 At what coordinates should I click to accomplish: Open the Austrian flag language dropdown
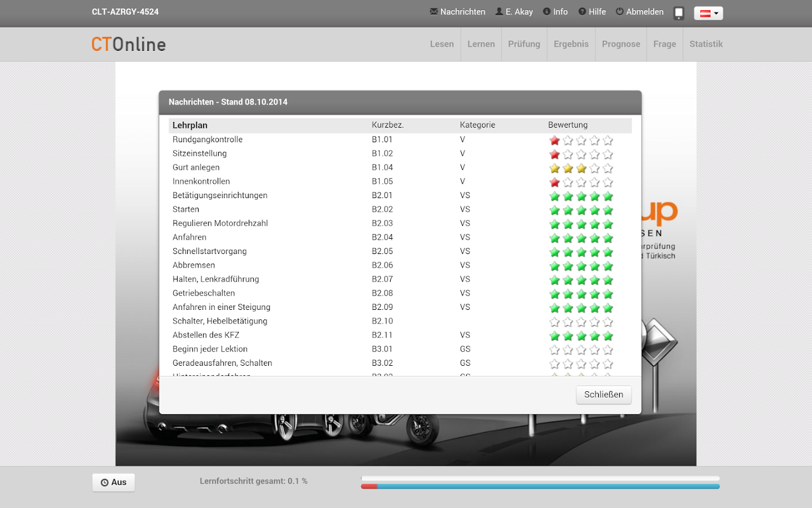[708, 12]
